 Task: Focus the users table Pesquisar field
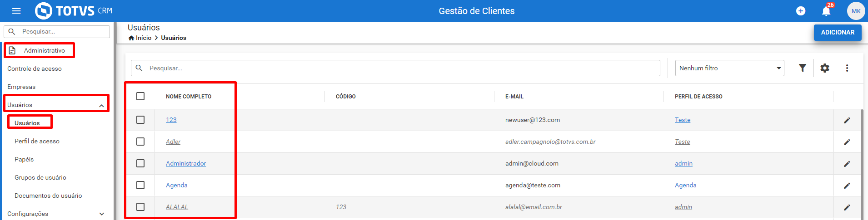[x=395, y=68]
